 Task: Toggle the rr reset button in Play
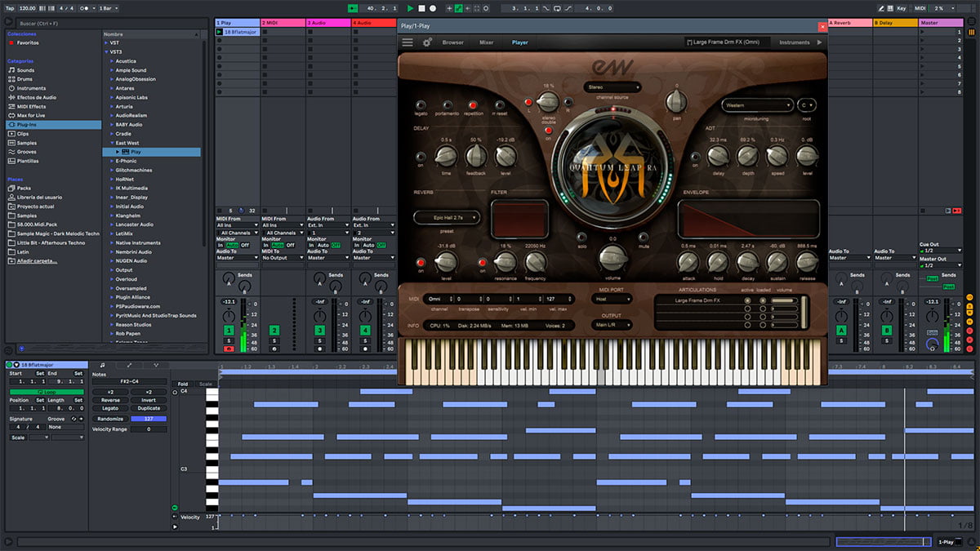500,105
